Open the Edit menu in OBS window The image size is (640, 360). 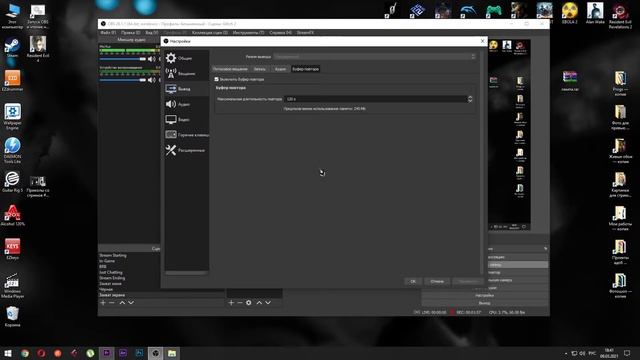[130, 33]
